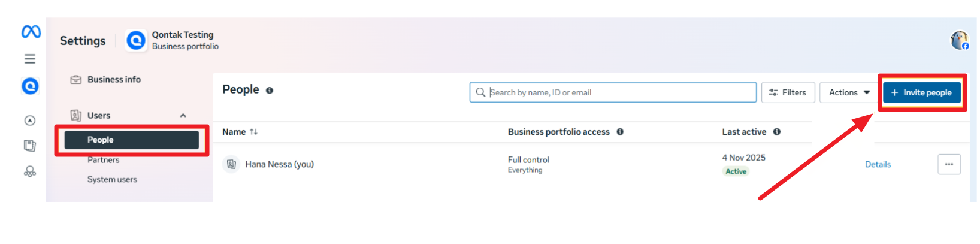Open the Actions dropdown

tap(849, 92)
